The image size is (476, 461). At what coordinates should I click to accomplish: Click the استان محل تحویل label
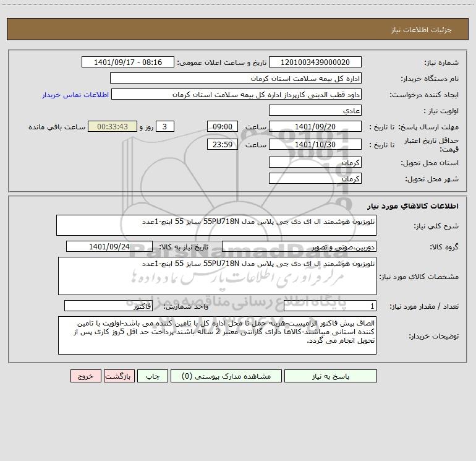[430, 163]
